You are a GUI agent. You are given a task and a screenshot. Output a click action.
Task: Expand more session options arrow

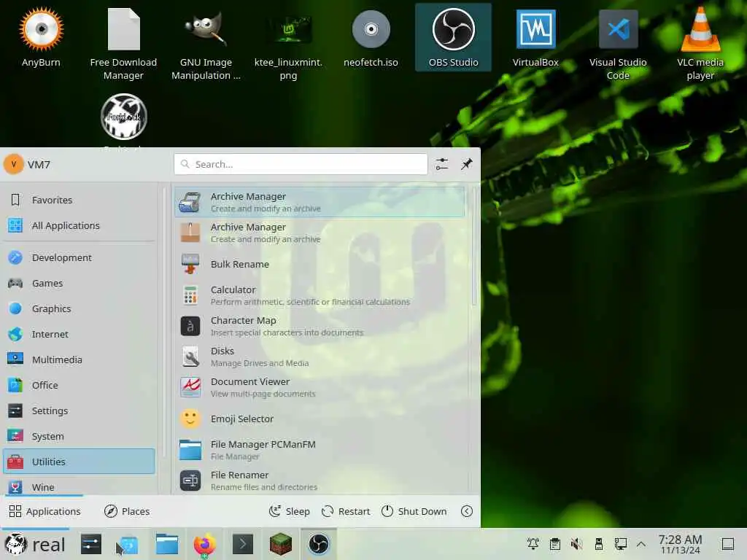point(467,511)
